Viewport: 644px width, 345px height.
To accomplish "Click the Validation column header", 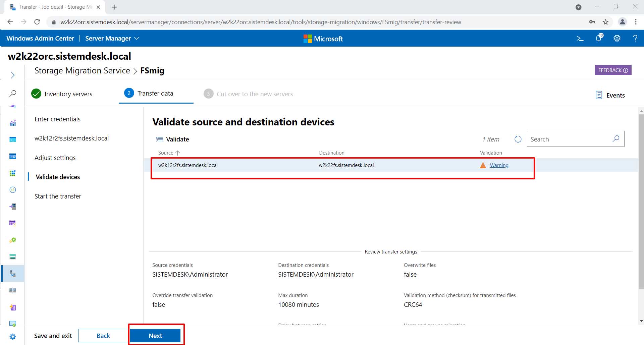I will 491,153.
